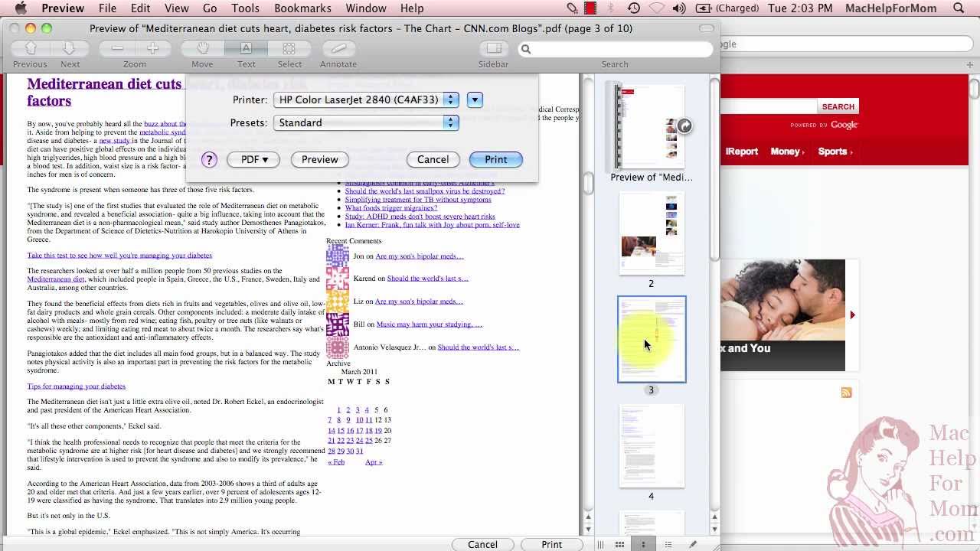Click the rotate badge on first thumbnail
This screenshot has width=980, height=551.
point(684,126)
